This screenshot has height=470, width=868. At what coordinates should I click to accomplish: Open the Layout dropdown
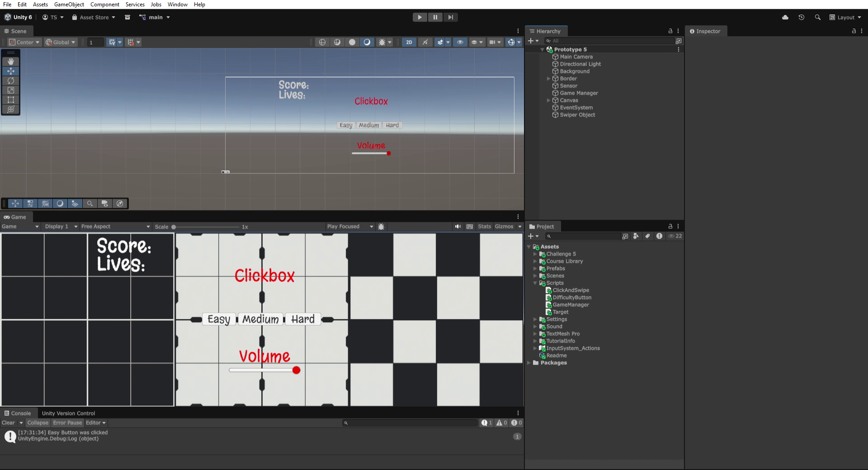(x=845, y=17)
